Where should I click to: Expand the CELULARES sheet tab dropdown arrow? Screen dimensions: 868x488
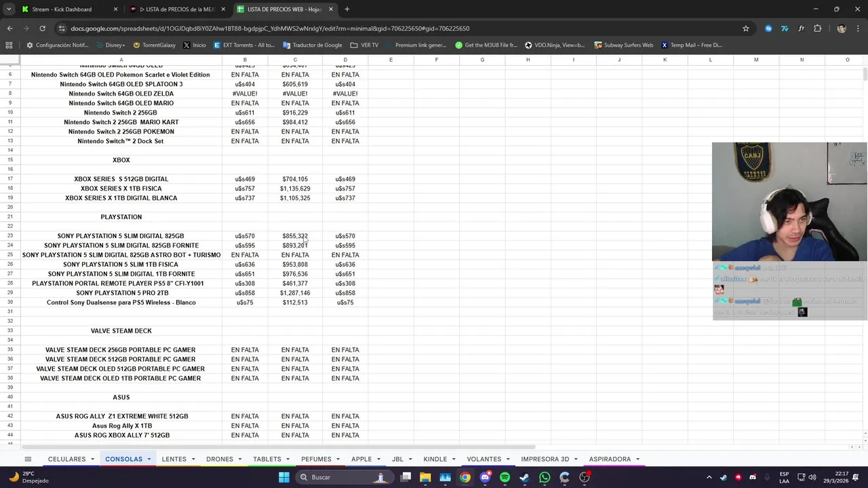pos(92,460)
